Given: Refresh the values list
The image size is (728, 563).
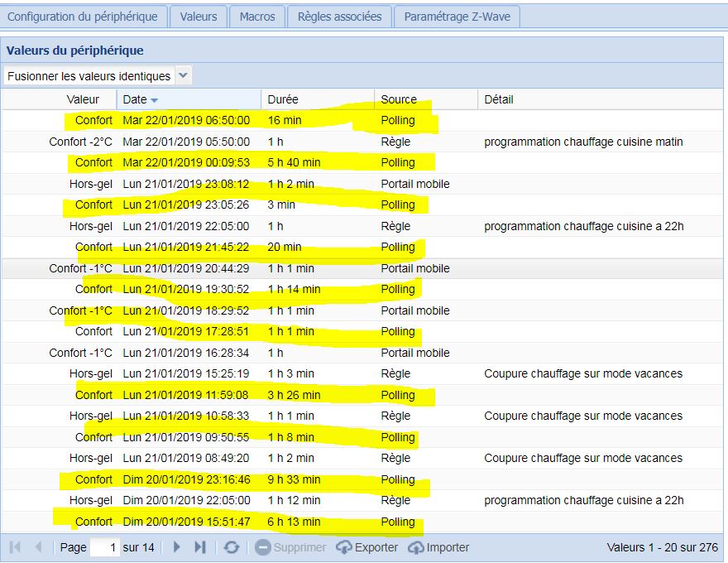Looking at the screenshot, I should click(232, 547).
